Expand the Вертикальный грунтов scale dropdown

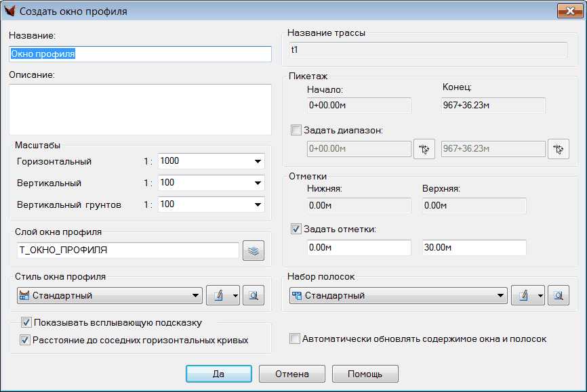[258, 204]
